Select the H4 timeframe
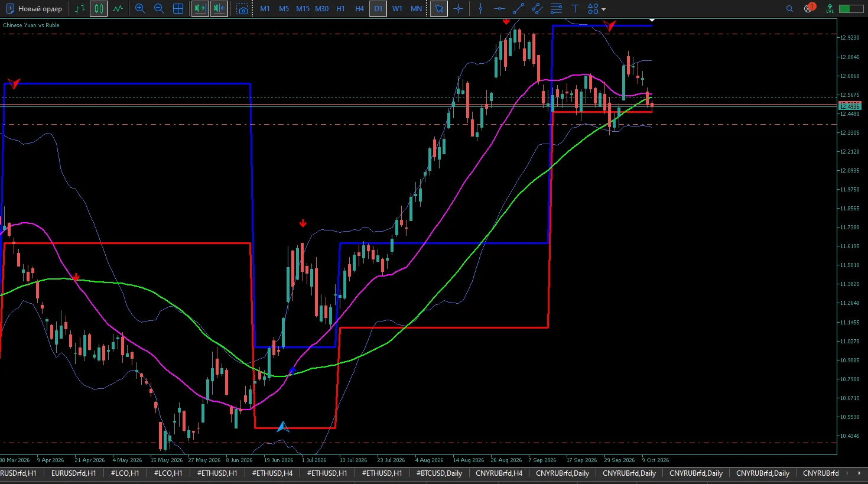The width and height of the screenshot is (868, 484). pos(359,9)
